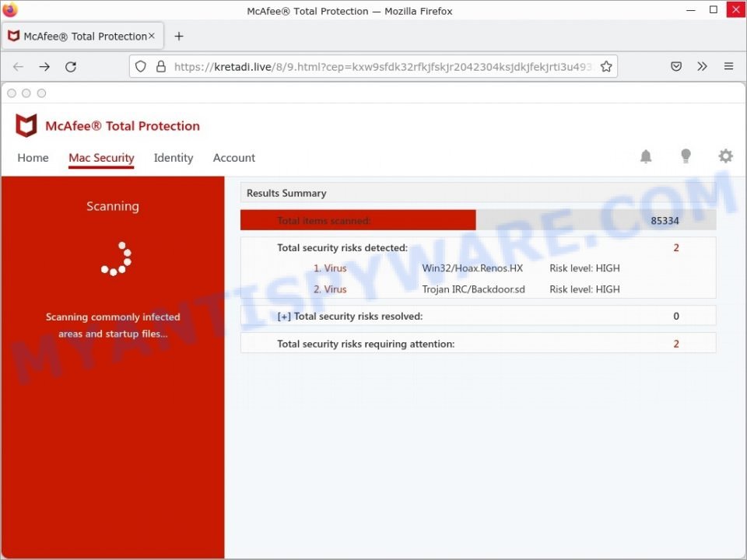Select the Mac Security tab
747x560 pixels.
coord(101,158)
